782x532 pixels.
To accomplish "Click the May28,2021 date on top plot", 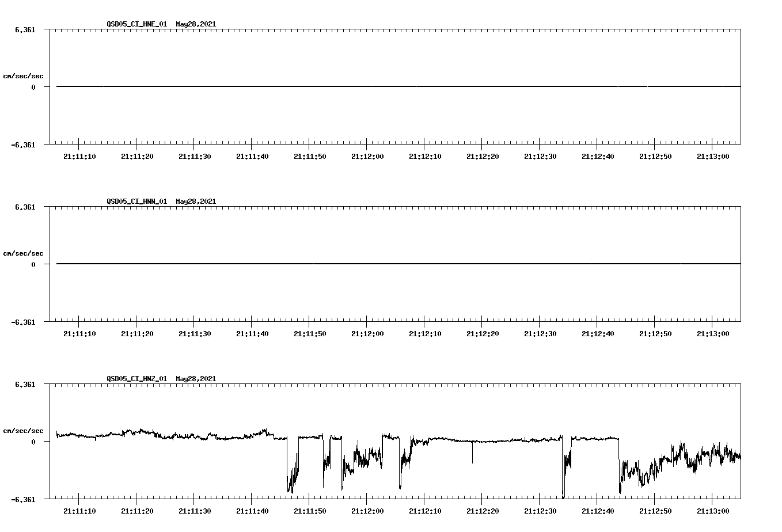I will click(x=196, y=24).
